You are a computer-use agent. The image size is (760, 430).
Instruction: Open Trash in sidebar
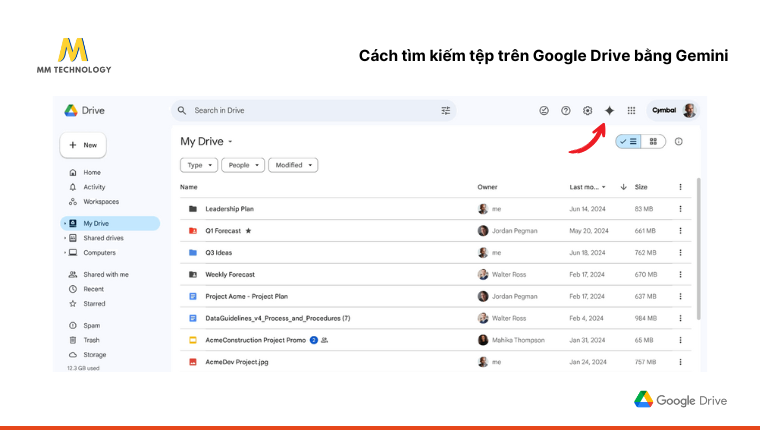click(91, 340)
